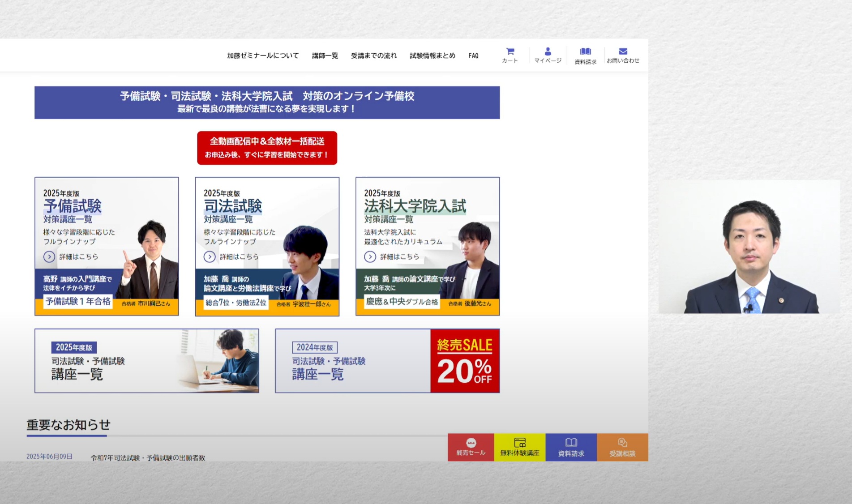The height and width of the screenshot is (504, 852).
Task: Open My Page person icon (マイページ)
Action: tap(548, 56)
